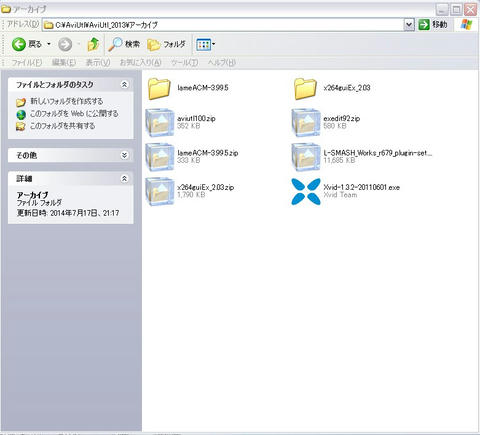Expand the その他 section
480x435 pixels.
point(124,155)
